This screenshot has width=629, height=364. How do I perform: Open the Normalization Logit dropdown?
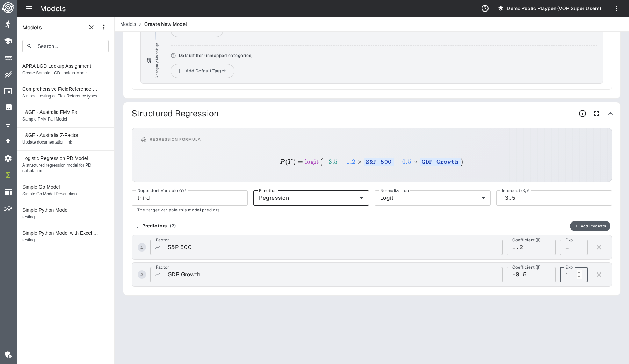[x=432, y=198]
